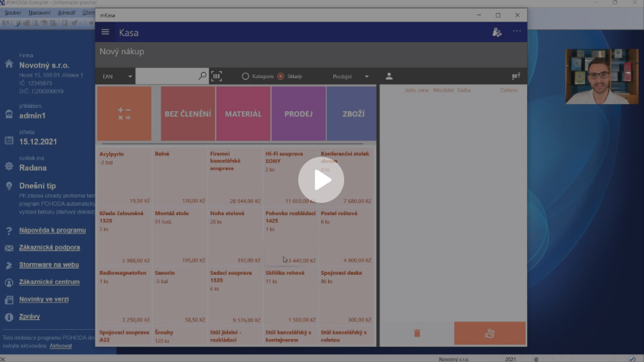Open the barcode scanner icon
644x362 pixels.
point(216,76)
